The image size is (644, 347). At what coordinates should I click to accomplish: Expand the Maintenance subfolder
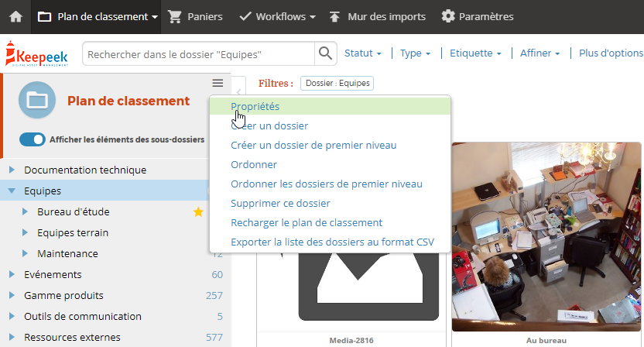25,254
